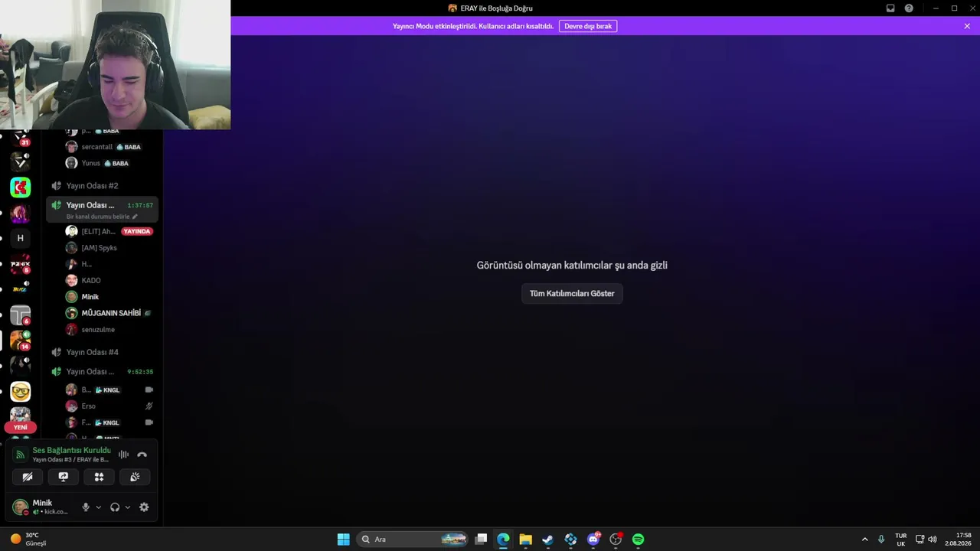This screenshot has width=980, height=551.
Task: Open File Explorer from taskbar
Action: tap(525, 540)
